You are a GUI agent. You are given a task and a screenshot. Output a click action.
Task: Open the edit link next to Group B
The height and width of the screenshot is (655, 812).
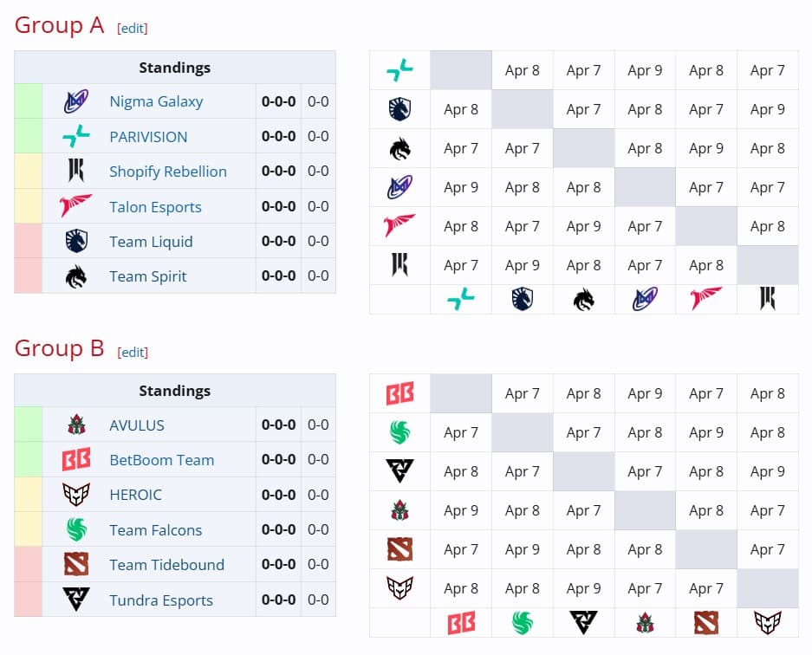pyautogui.click(x=133, y=352)
